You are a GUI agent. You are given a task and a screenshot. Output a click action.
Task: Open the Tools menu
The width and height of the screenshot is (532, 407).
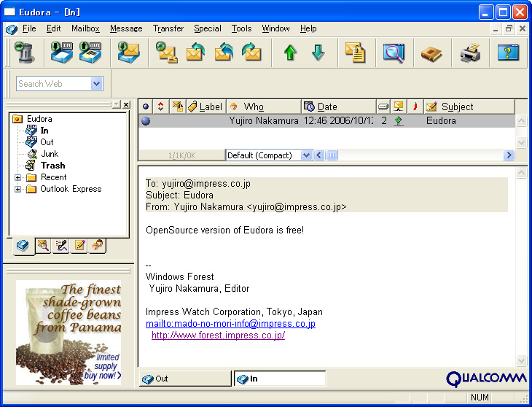pyautogui.click(x=241, y=28)
